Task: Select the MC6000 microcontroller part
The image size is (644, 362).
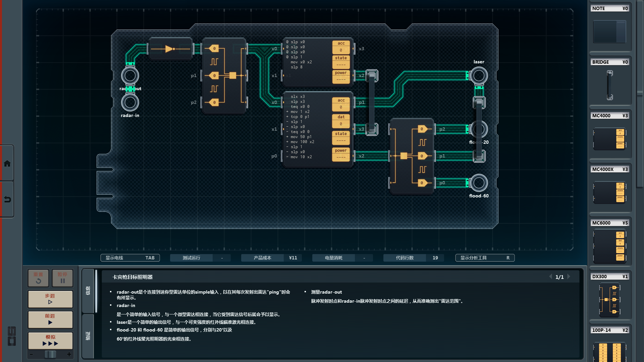Action: 609,246
